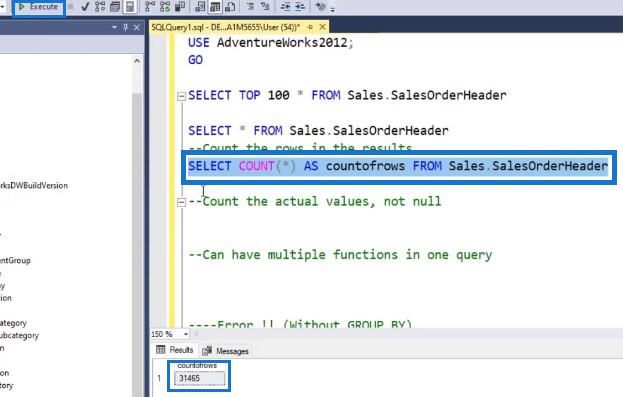Click the Cancel Executing Query stop icon
The height and width of the screenshot is (397, 623).
[71, 7]
